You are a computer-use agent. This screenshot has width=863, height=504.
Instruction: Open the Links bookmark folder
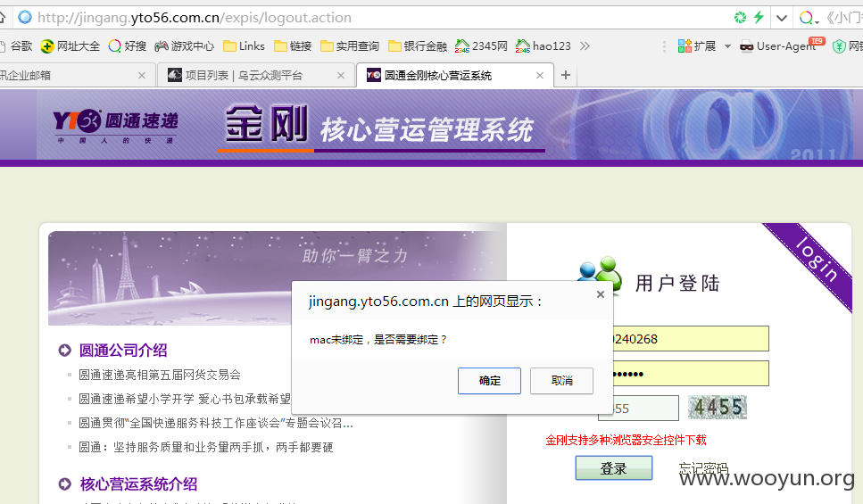[x=244, y=46]
